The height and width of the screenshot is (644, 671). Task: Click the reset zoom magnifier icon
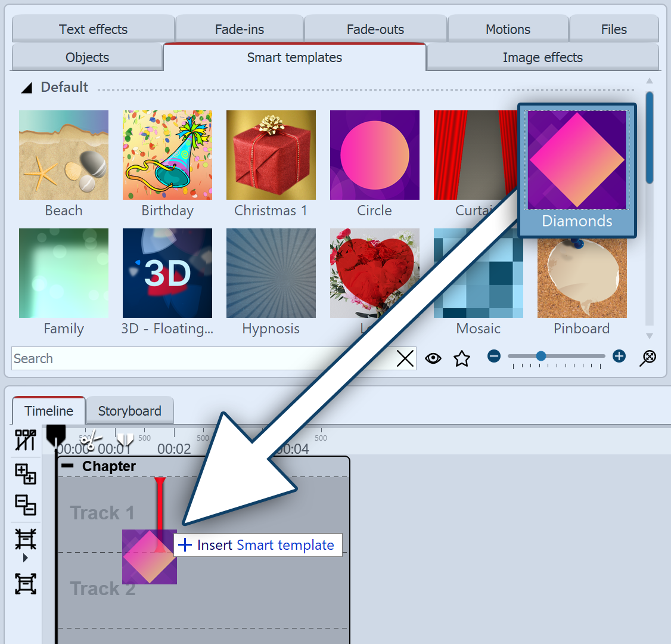648,358
